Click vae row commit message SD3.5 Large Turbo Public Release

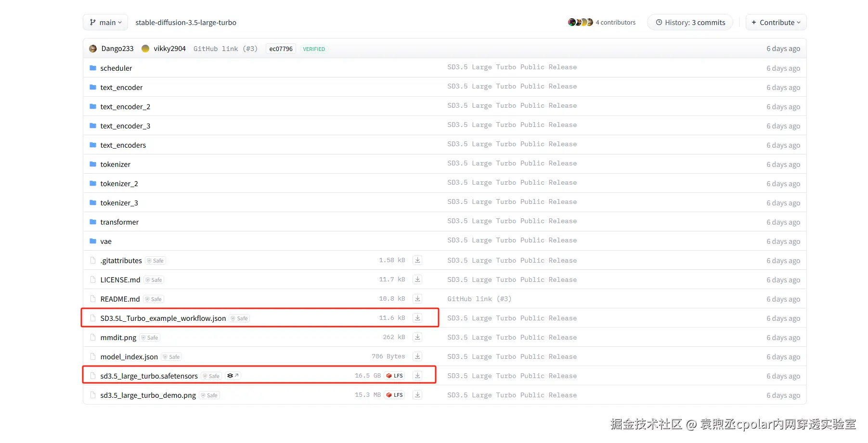pos(512,240)
